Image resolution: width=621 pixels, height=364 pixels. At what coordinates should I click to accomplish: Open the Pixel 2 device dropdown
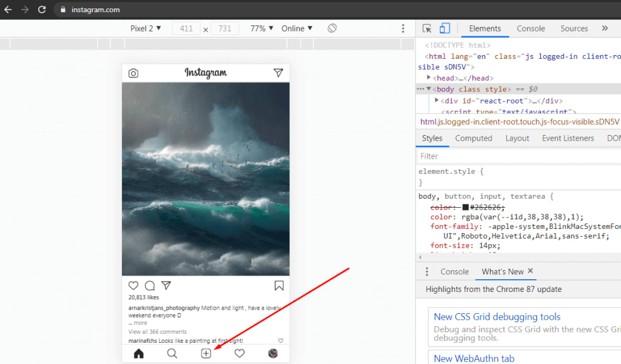tap(146, 28)
